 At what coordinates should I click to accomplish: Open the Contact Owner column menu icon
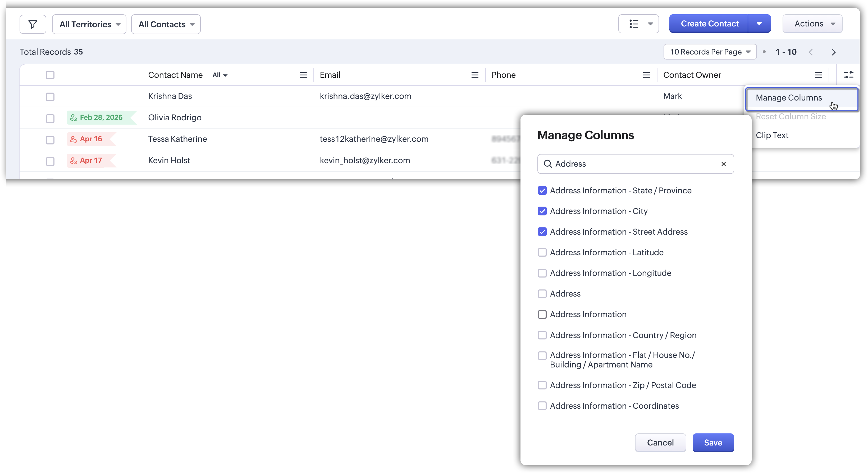(x=818, y=75)
